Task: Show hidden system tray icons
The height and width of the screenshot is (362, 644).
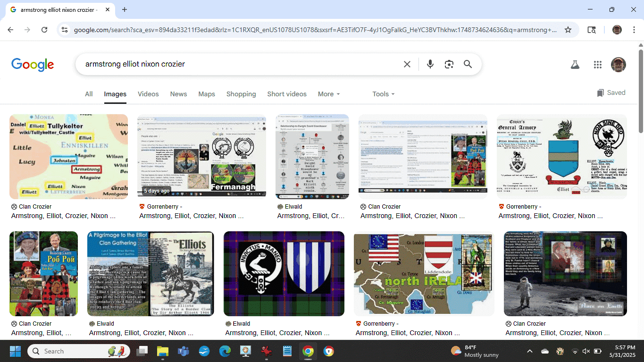Action: [x=529, y=351]
